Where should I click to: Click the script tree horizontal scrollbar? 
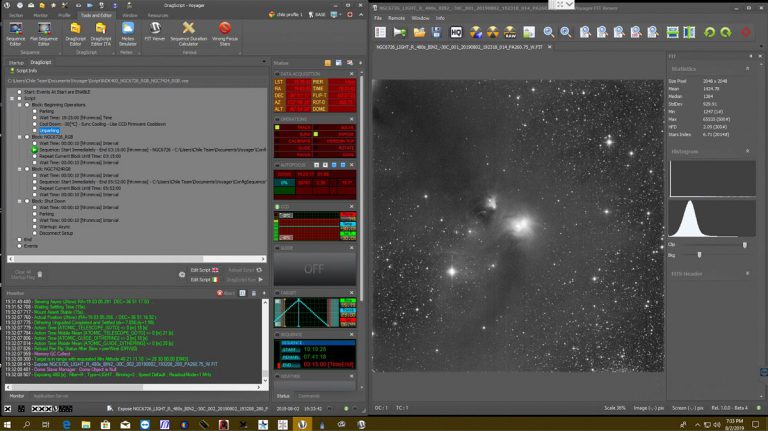coord(137,259)
